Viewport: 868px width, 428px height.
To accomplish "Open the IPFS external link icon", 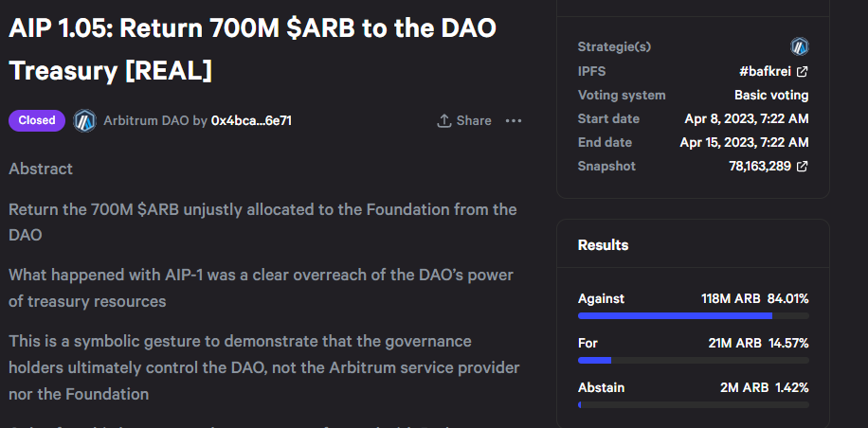I will (x=803, y=71).
